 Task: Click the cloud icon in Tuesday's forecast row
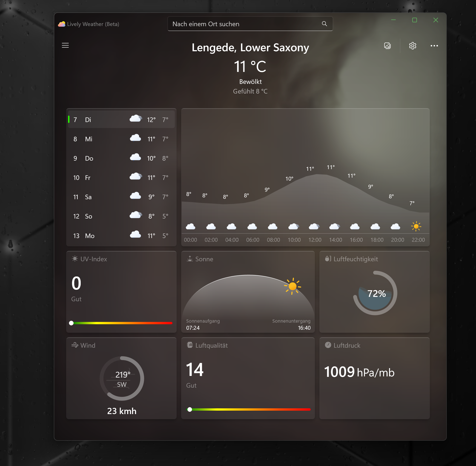click(135, 119)
